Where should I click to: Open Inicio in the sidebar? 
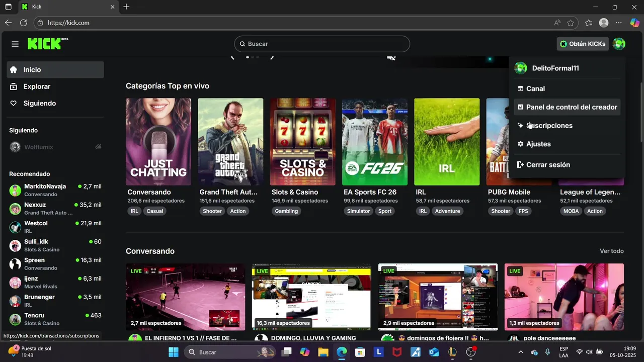point(55,70)
